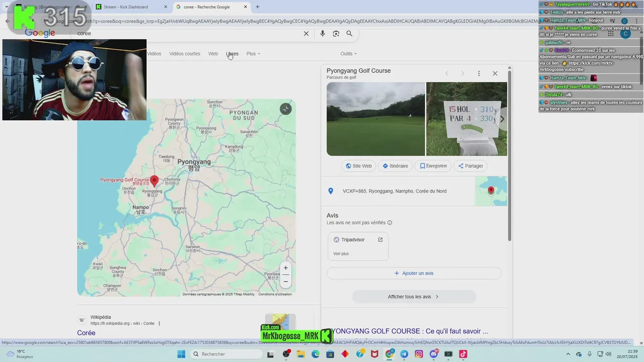Viewport: 644px width, 362px height.
Task: Open Discord from taskbar
Action: pos(434,354)
